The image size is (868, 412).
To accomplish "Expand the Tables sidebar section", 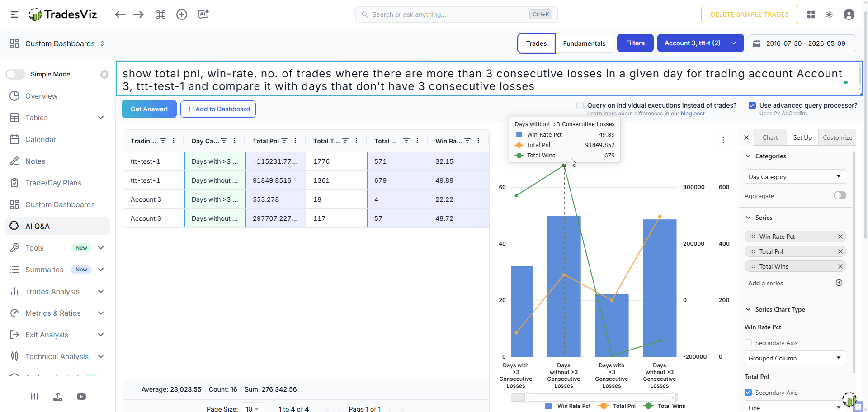I will click(101, 118).
